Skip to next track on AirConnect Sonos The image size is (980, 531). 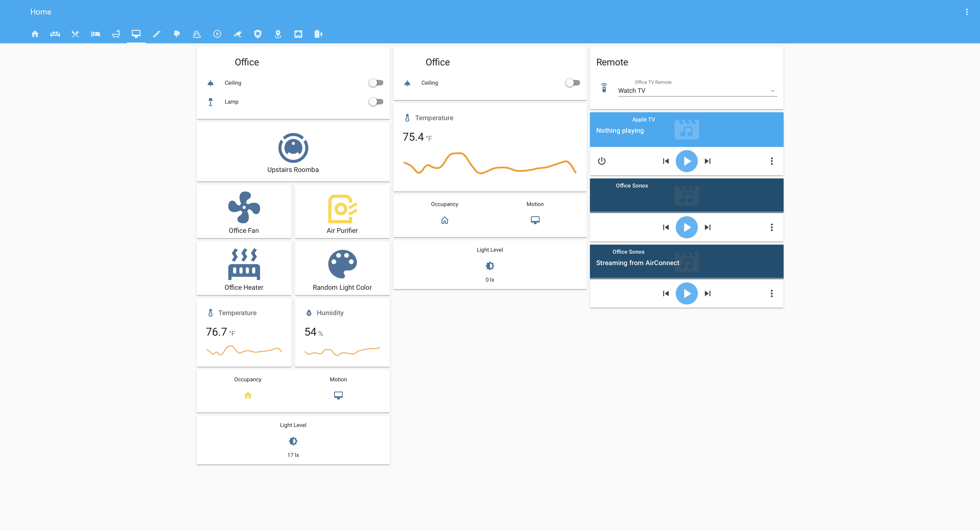pyautogui.click(x=708, y=293)
